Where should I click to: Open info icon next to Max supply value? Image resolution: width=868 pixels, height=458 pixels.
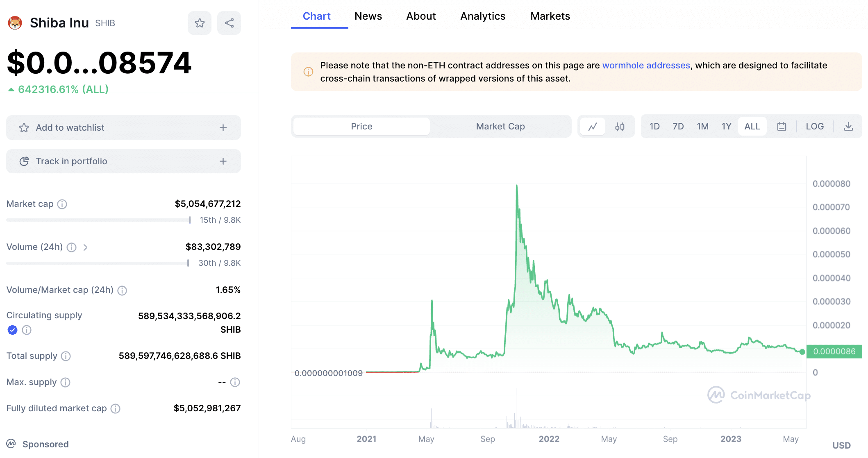pyautogui.click(x=235, y=382)
